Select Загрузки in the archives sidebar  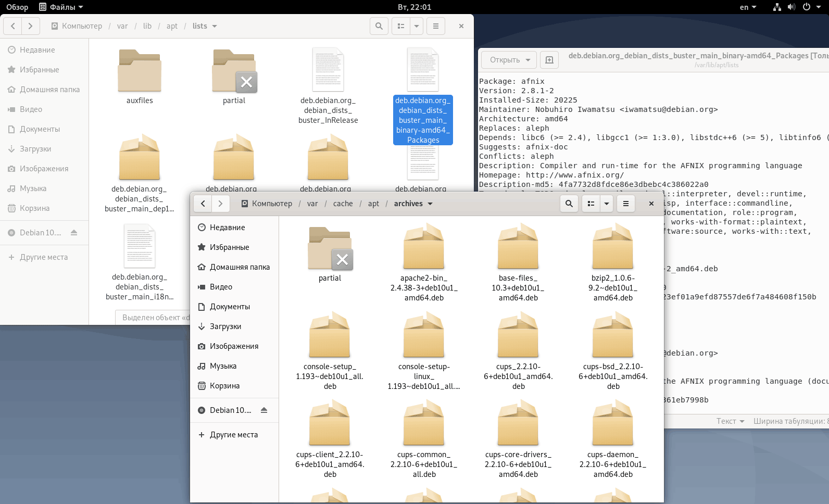coord(225,326)
